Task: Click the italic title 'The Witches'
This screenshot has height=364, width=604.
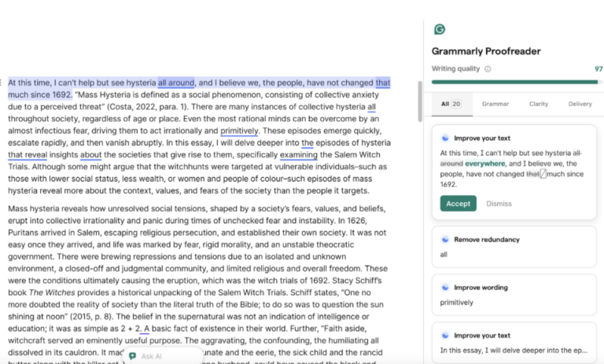Action: [52, 292]
